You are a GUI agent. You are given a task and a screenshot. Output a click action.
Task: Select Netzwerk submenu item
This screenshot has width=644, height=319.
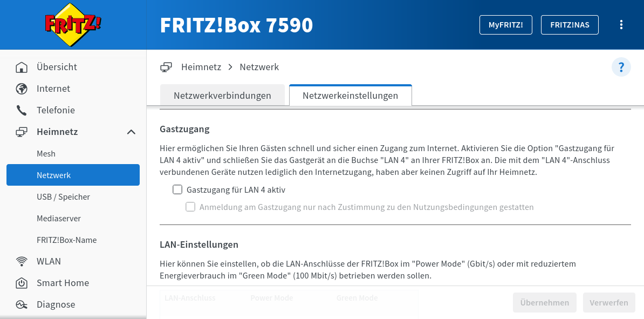(x=73, y=175)
